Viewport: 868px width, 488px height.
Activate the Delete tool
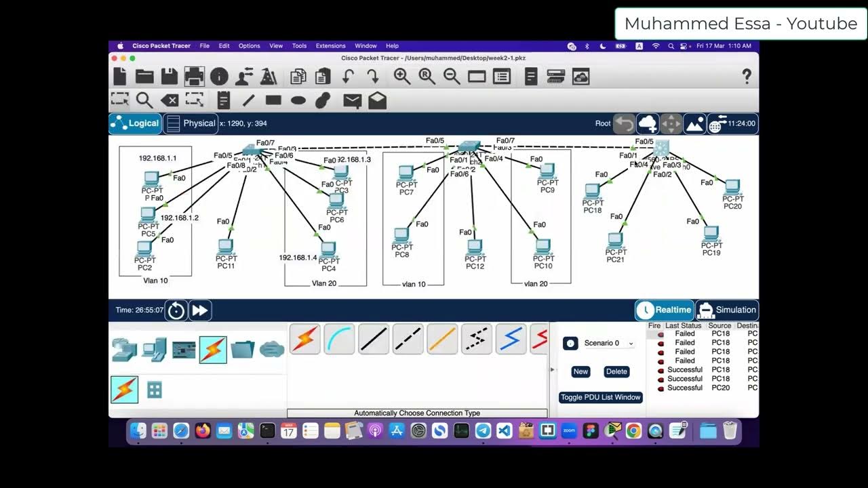tap(170, 100)
